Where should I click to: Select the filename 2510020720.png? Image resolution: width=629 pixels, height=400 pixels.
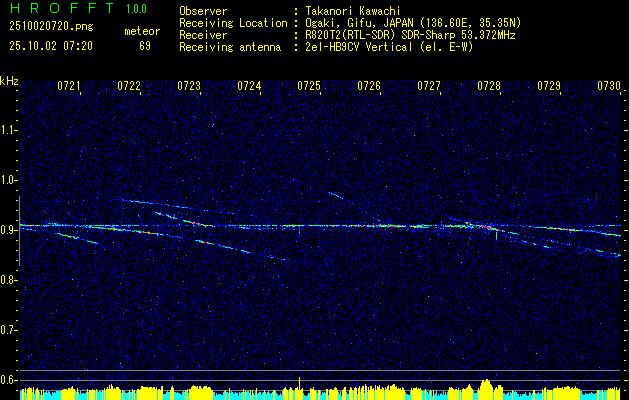point(51,27)
